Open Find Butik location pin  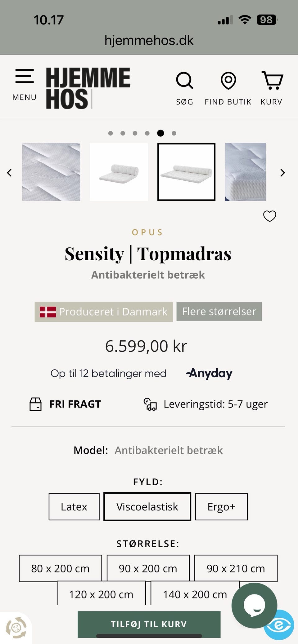click(228, 81)
